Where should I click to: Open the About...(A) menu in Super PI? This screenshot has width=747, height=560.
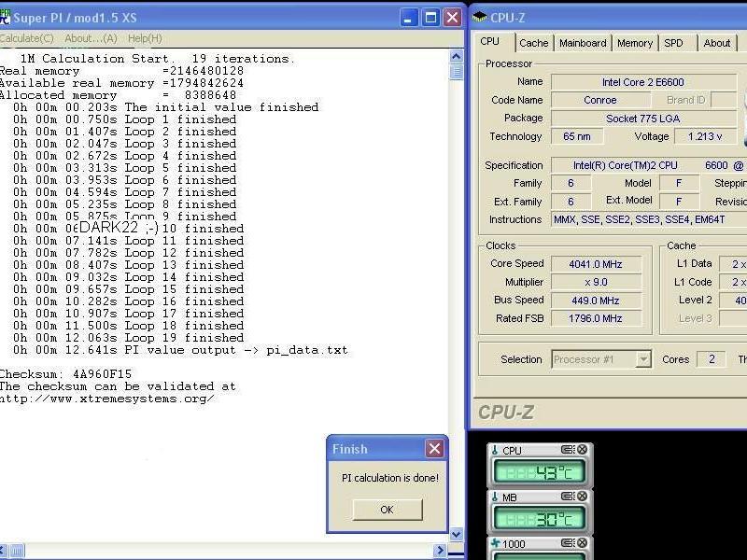[91, 38]
